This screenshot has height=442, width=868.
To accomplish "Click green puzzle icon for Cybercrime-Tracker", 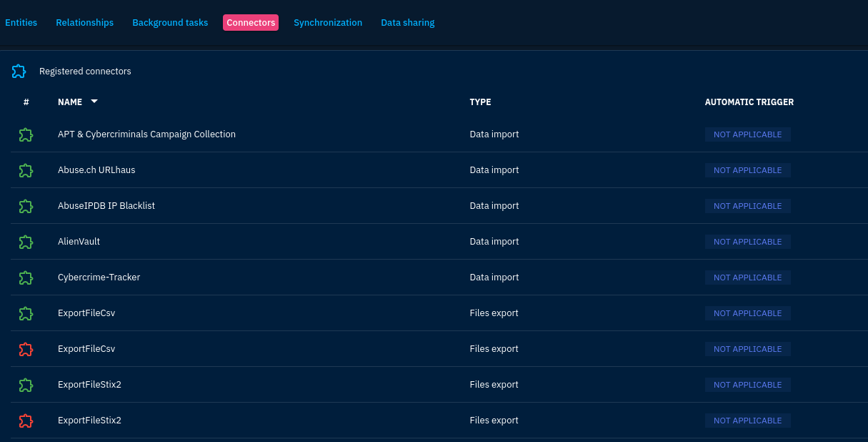I will pos(26,278).
